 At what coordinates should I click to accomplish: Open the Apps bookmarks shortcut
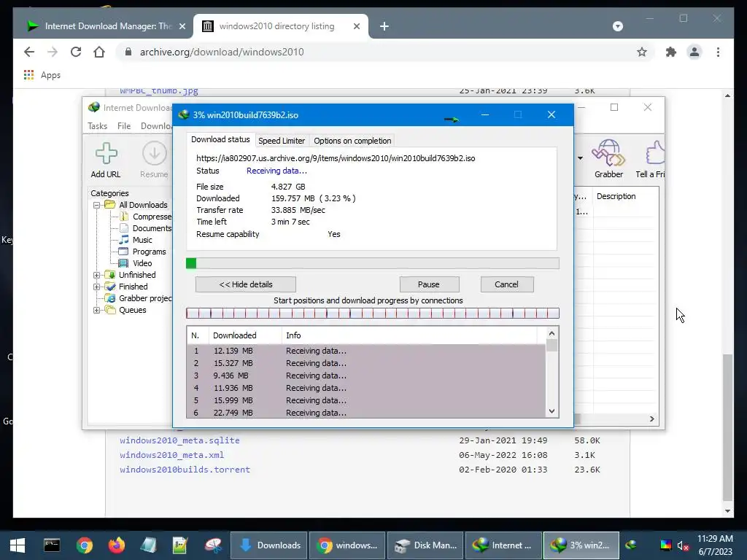[42, 75]
